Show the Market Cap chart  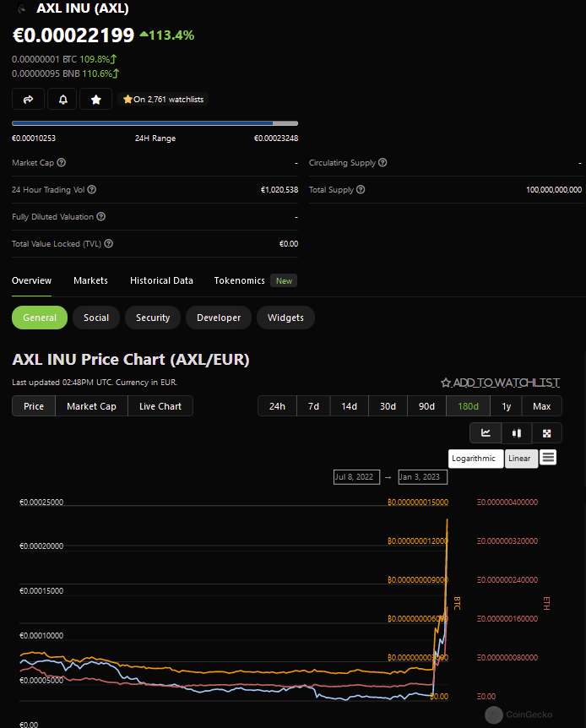click(91, 406)
